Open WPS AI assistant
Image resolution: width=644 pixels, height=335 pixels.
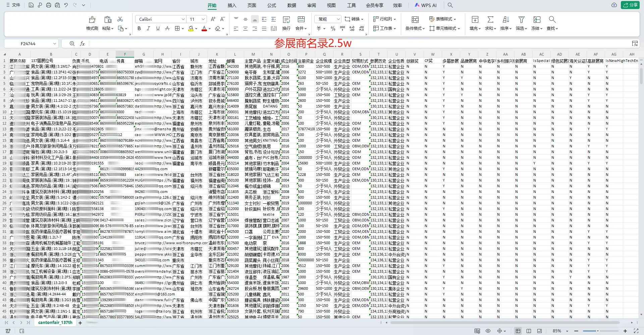426,5
